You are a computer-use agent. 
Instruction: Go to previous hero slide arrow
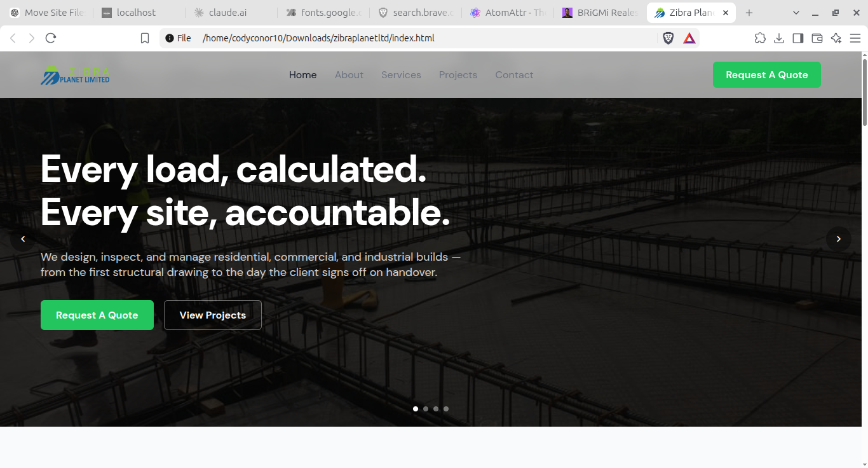coord(23,239)
